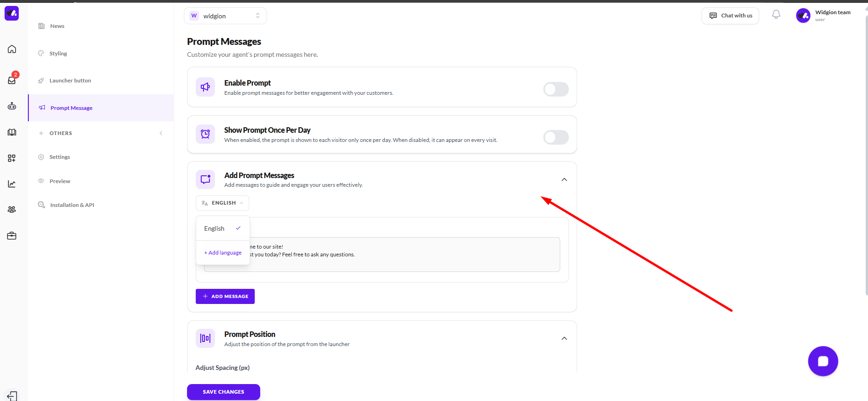Screen dimensions: 868x401
Task: Collapse the Prompt Position section
Action: [564, 338]
